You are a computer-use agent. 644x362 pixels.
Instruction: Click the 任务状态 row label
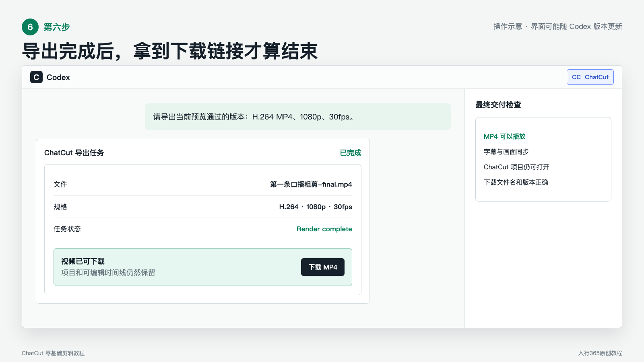pos(67,229)
